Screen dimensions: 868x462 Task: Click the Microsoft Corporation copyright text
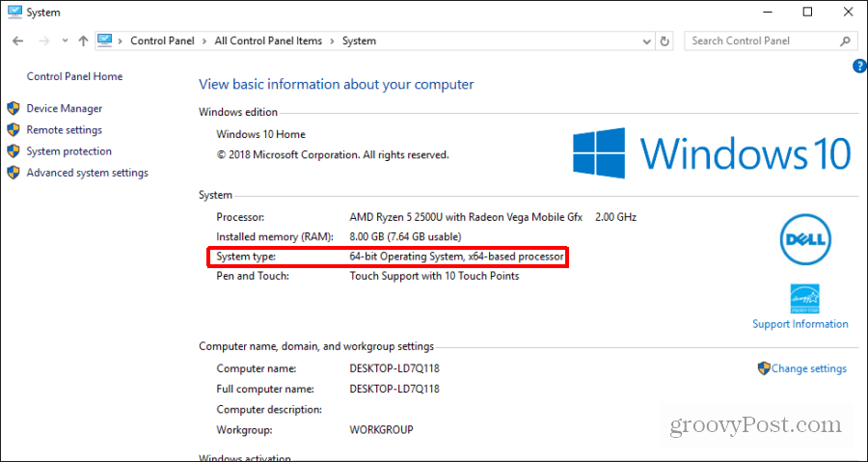tap(333, 155)
